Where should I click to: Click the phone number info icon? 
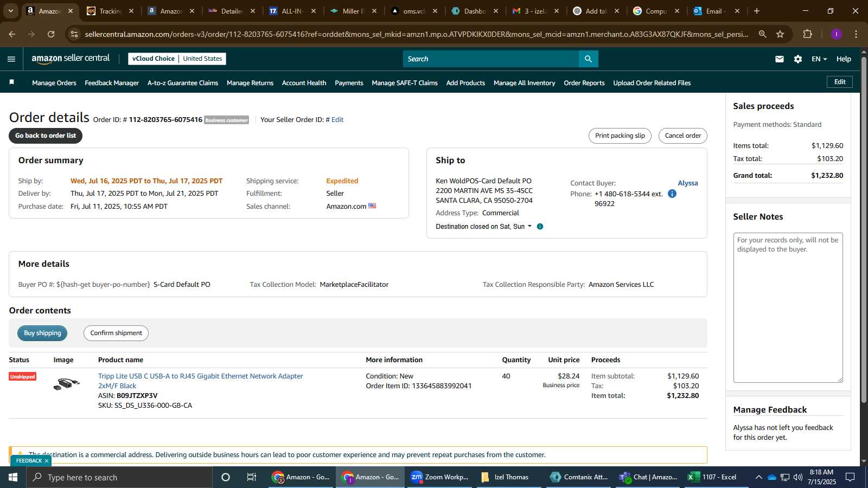point(672,194)
